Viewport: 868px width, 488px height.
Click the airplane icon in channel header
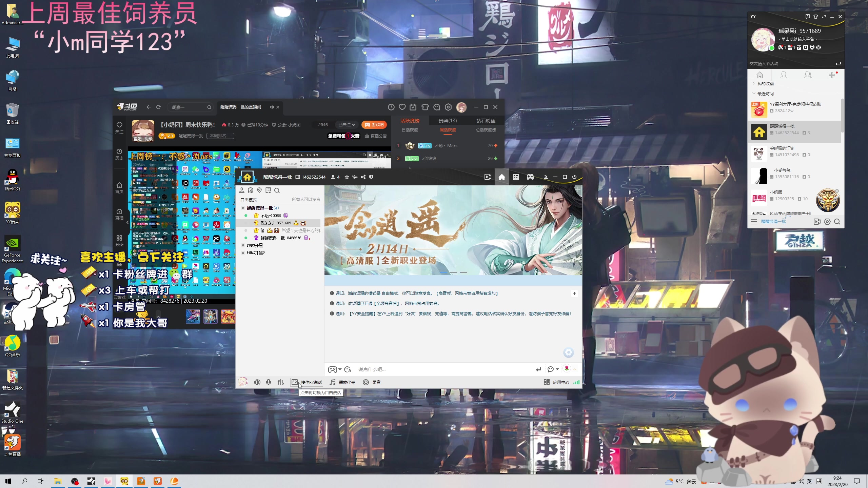[x=355, y=177]
